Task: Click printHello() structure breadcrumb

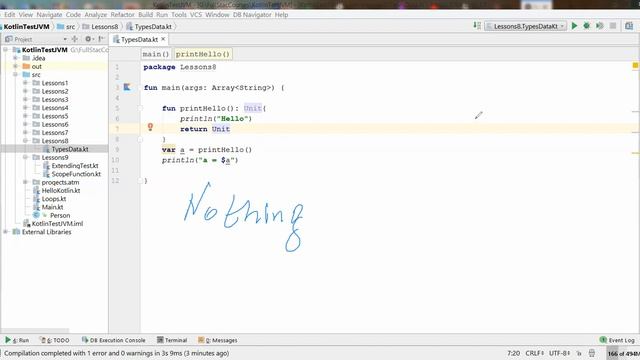Action: pyautogui.click(x=203, y=54)
